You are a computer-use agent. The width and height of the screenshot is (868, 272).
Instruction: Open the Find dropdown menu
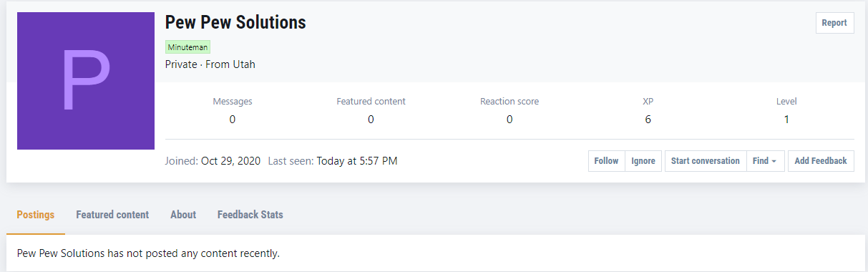(765, 161)
